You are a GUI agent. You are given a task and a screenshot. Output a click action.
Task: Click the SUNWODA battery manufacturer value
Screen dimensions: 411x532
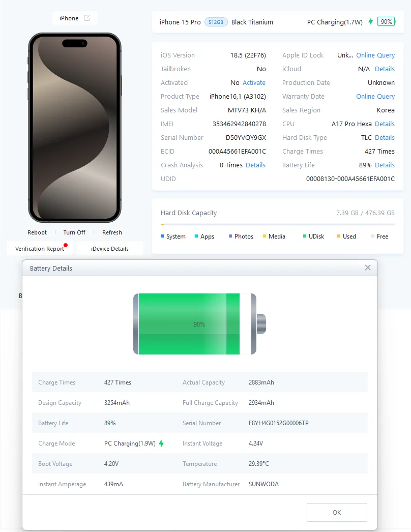click(x=263, y=484)
